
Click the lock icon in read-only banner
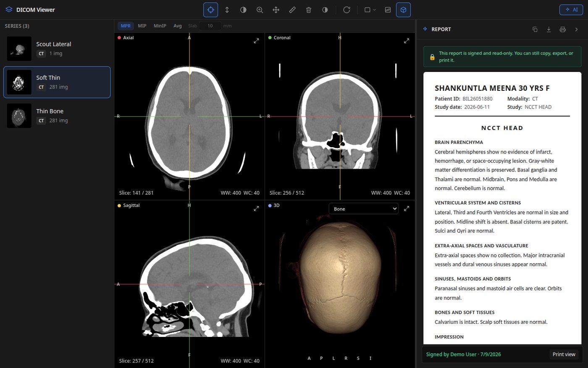click(x=432, y=57)
